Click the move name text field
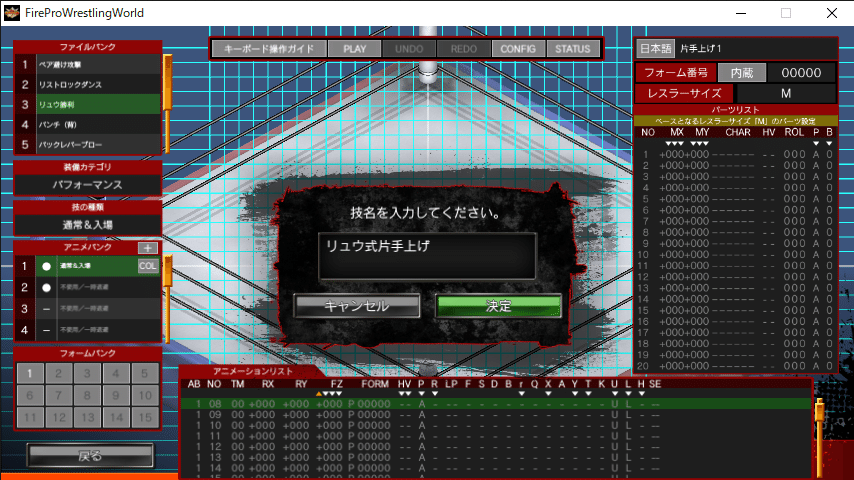This screenshot has width=854, height=480. coord(428,256)
